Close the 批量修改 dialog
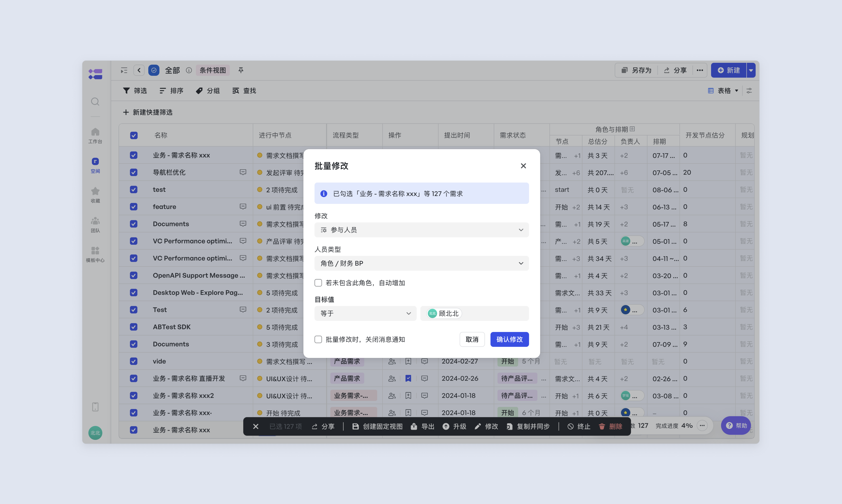842x504 pixels. point(523,166)
